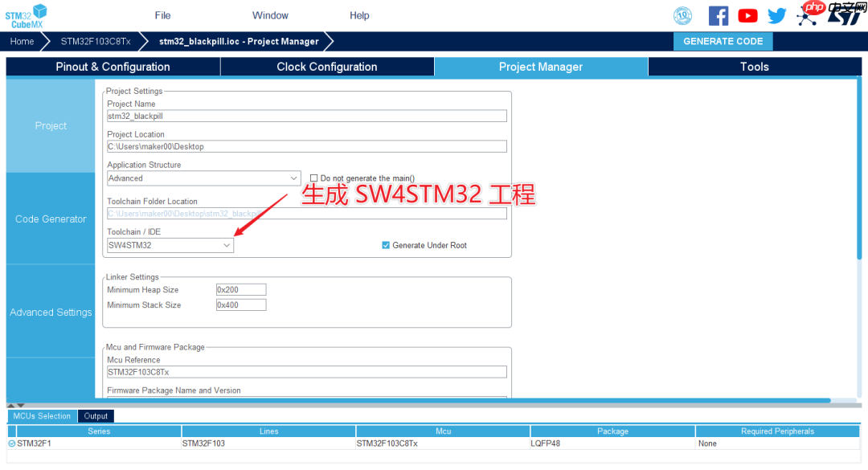The height and width of the screenshot is (470, 868).
Task: Select the Project side section
Action: click(x=51, y=125)
